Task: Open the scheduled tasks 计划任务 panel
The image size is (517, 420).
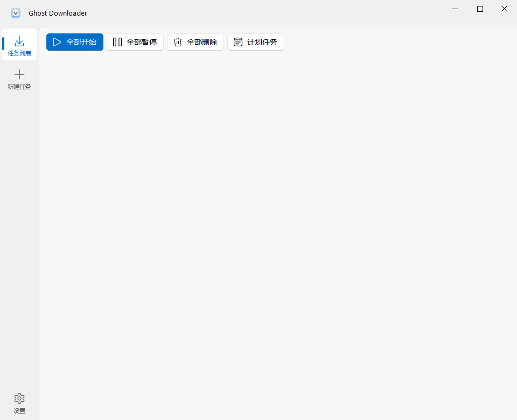Action: [255, 41]
